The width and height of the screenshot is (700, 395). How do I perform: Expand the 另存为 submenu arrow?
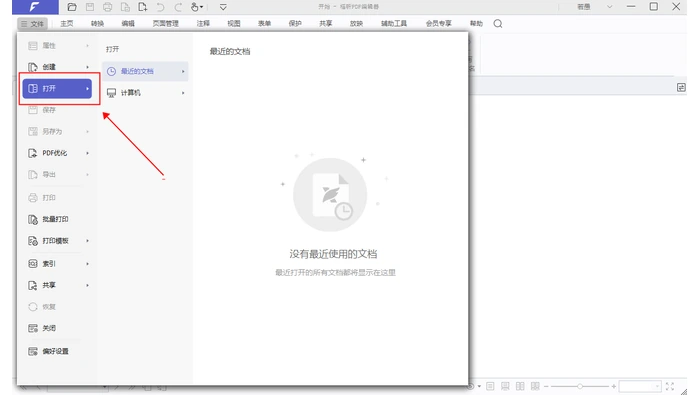point(88,132)
